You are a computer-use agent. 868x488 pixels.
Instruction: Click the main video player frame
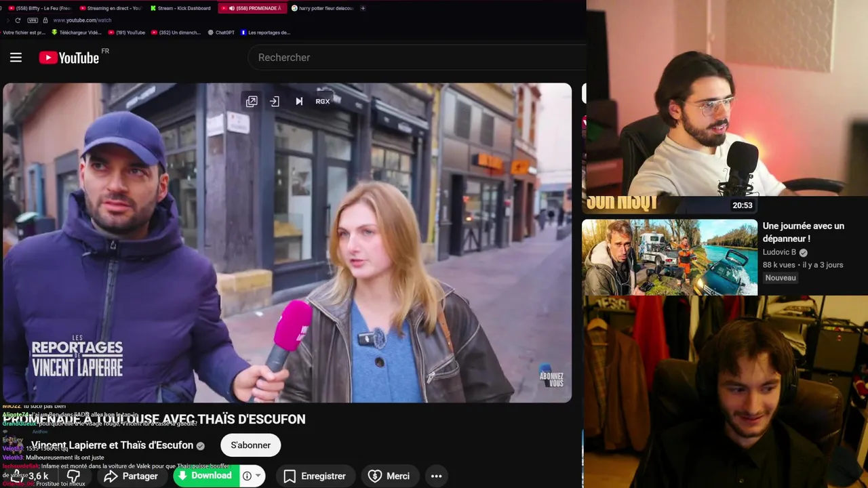288,243
